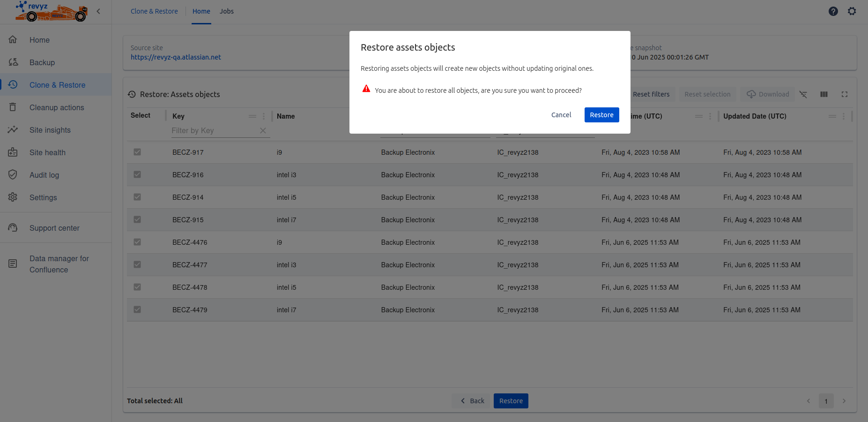Screen dimensions: 868x422
Task: Click the Site insights chart icon
Action: 13,130
